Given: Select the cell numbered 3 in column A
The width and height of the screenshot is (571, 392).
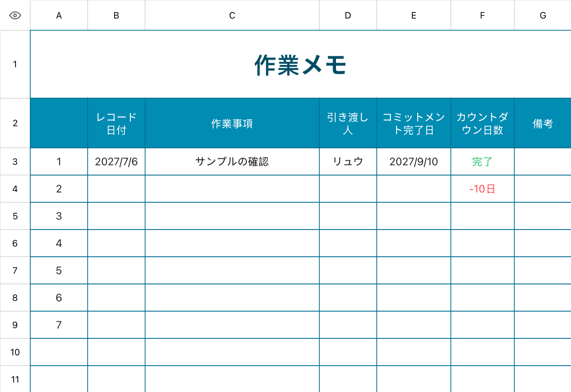Looking at the screenshot, I should [x=59, y=216].
